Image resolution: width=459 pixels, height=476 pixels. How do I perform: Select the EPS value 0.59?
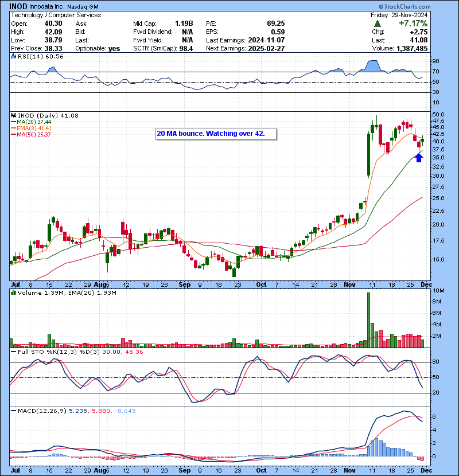(278, 32)
